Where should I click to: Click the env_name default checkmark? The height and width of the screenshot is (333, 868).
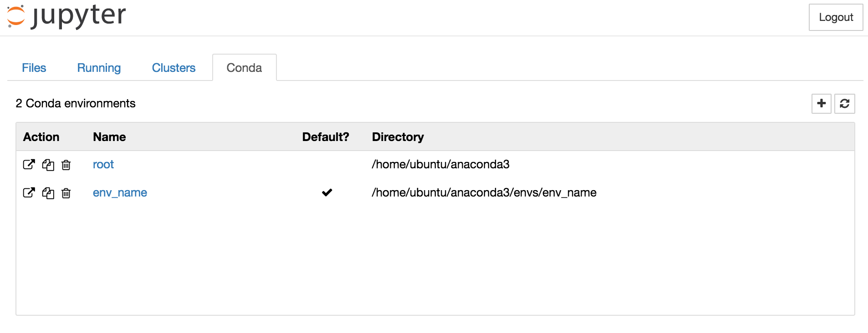(x=327, y=192)
